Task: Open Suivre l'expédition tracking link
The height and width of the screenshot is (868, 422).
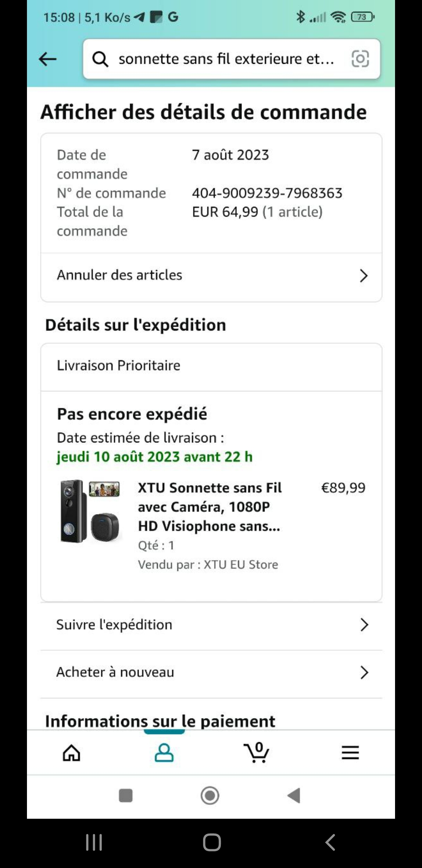Action: (x=114, y=625)
